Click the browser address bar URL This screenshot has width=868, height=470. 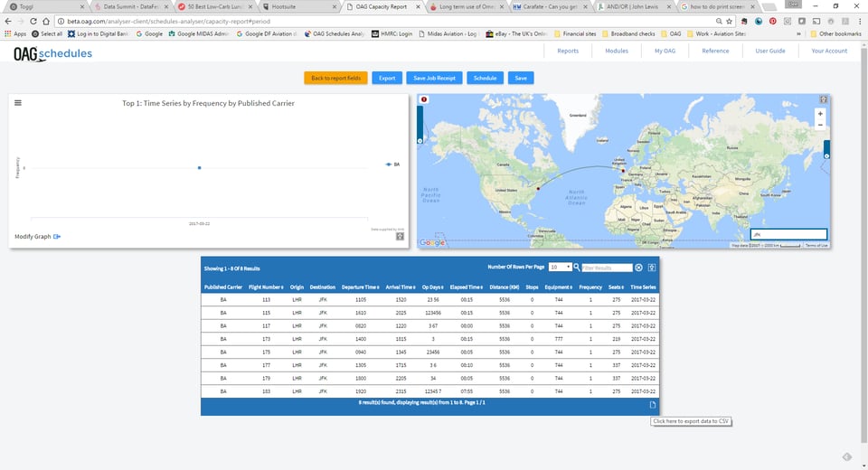click(x=168, y=21)
